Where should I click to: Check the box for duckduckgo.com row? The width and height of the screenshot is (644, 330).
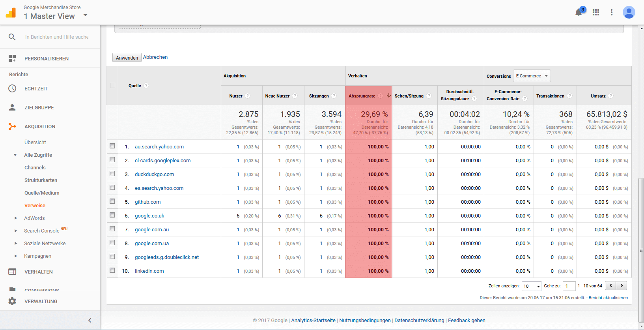point(112,174)
